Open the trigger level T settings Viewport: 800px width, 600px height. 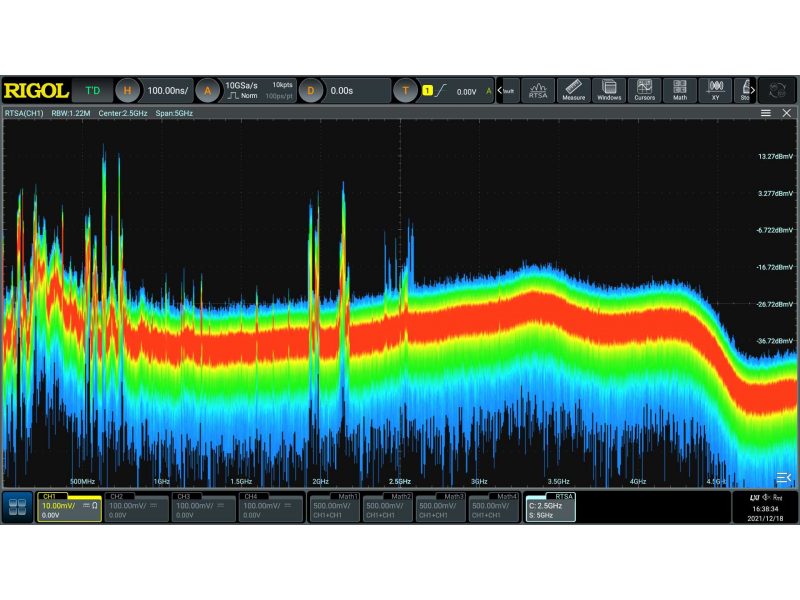405,91
